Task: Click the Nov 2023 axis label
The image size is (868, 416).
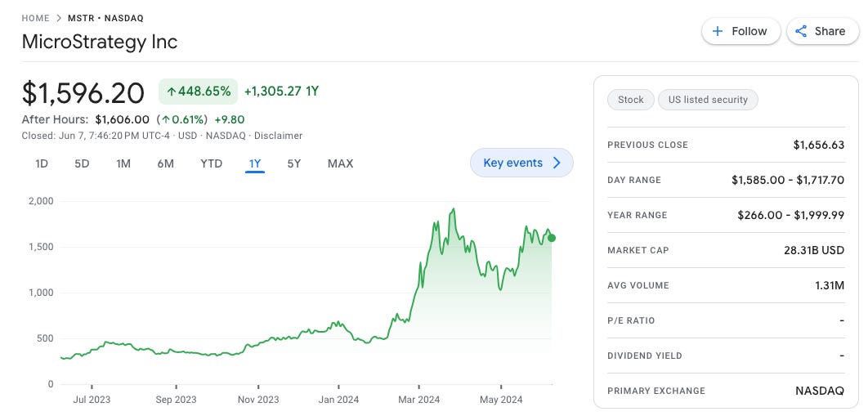Action: 258,400
